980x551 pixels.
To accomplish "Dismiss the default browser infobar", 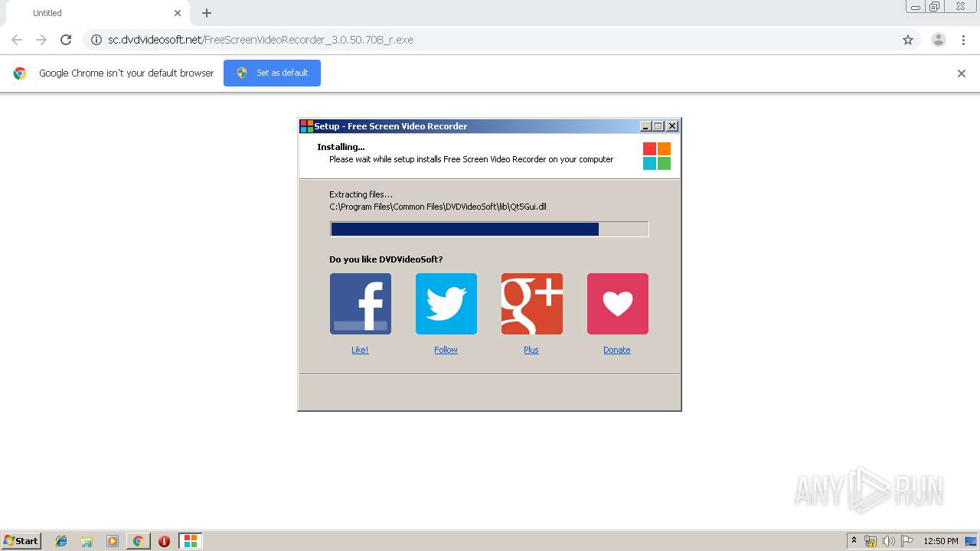I will pos(962,73).
